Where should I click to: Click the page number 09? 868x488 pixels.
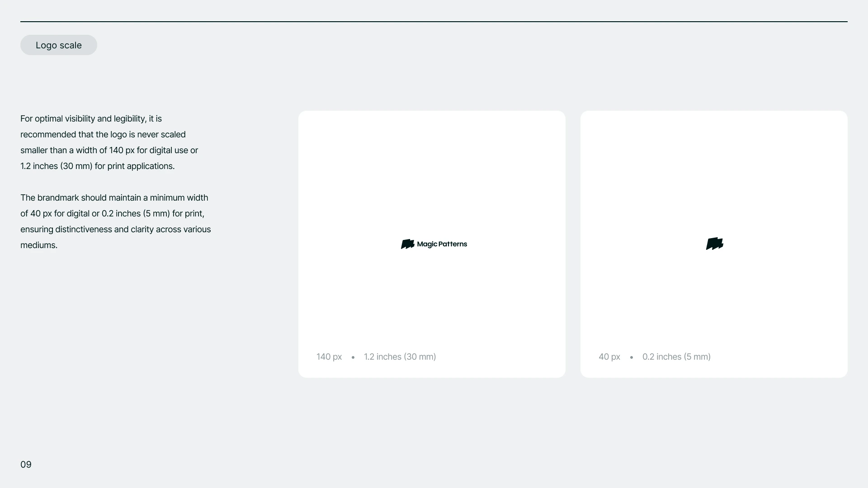26,465
